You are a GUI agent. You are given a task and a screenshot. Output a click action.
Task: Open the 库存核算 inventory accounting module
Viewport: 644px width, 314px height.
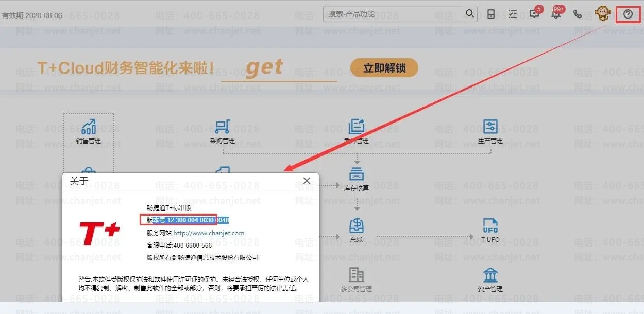click(357, 179)
